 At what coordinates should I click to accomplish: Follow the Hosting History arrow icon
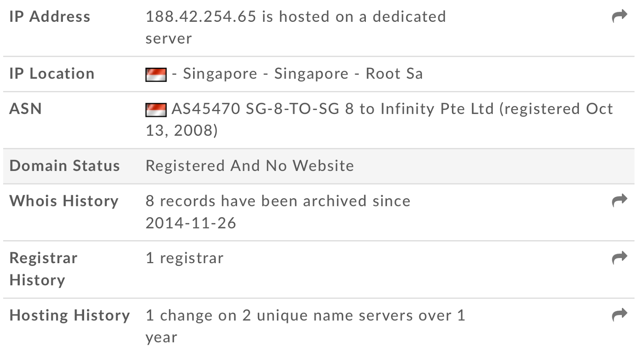pyautogui.click(x=619, y=315)
